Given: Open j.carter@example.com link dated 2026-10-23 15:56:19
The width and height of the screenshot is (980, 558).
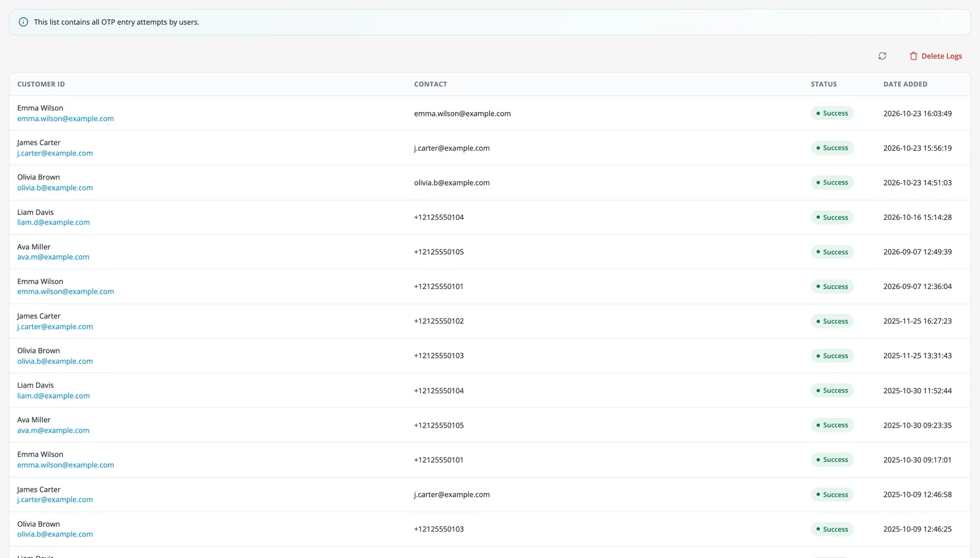Looking at the screenshot, I should click(x=55, y=153).
